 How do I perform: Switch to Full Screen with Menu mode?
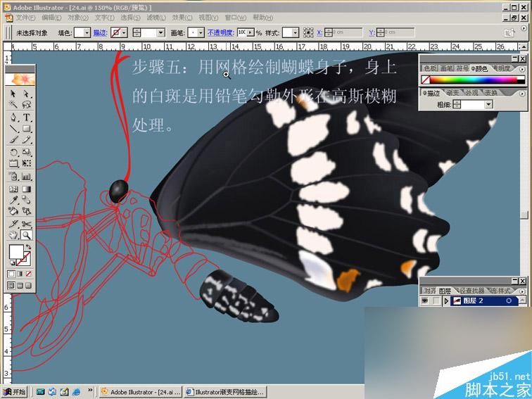pos(20,286)
